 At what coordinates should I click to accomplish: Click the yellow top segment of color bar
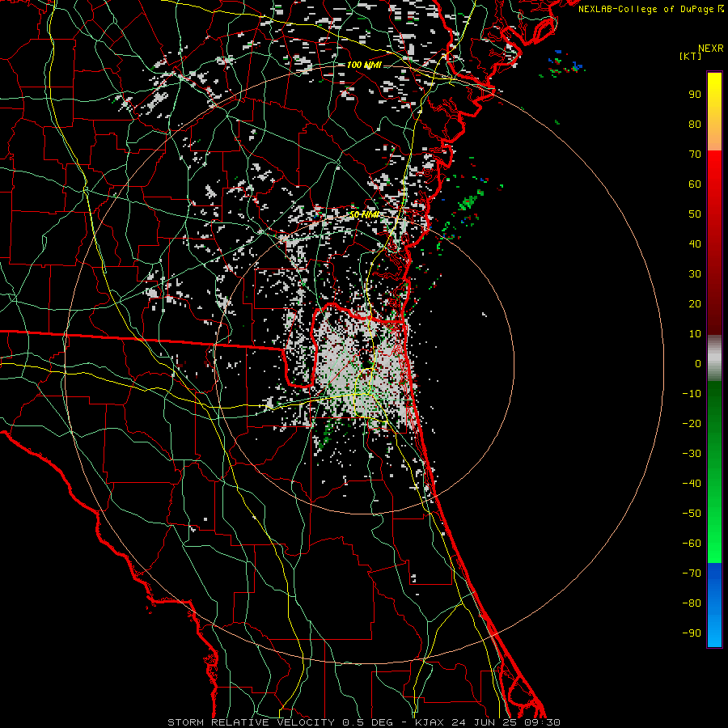click(714, 112)
